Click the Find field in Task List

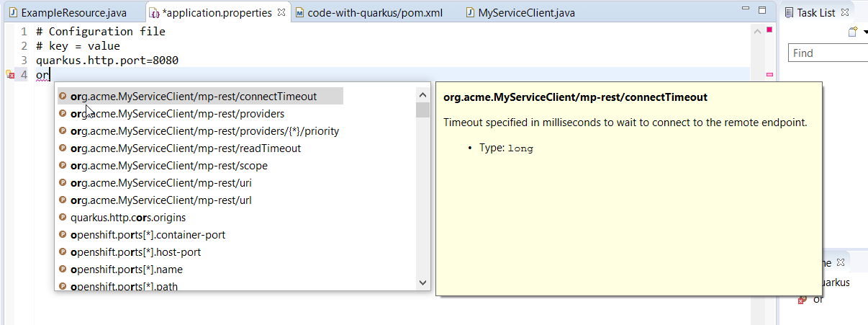828,53
